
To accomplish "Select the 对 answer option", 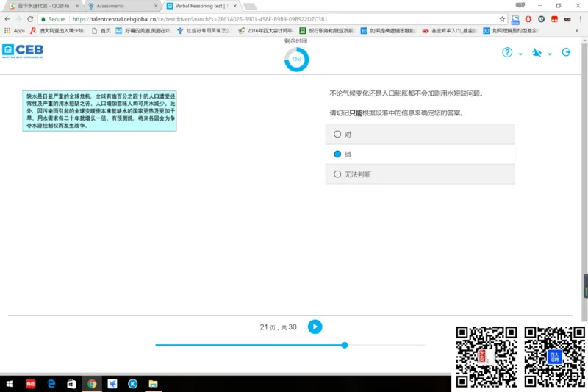I will click(x=420, y=135).
